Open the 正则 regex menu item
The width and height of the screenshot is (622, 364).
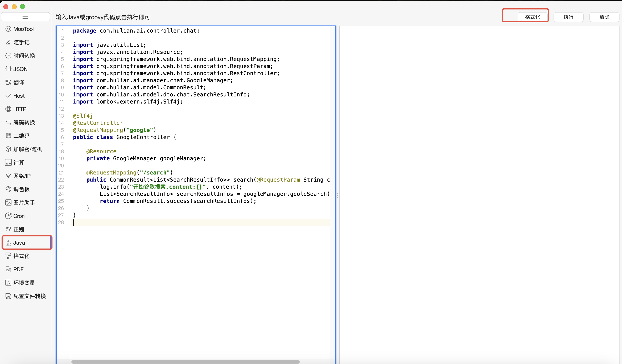click(x=19, y=229)
